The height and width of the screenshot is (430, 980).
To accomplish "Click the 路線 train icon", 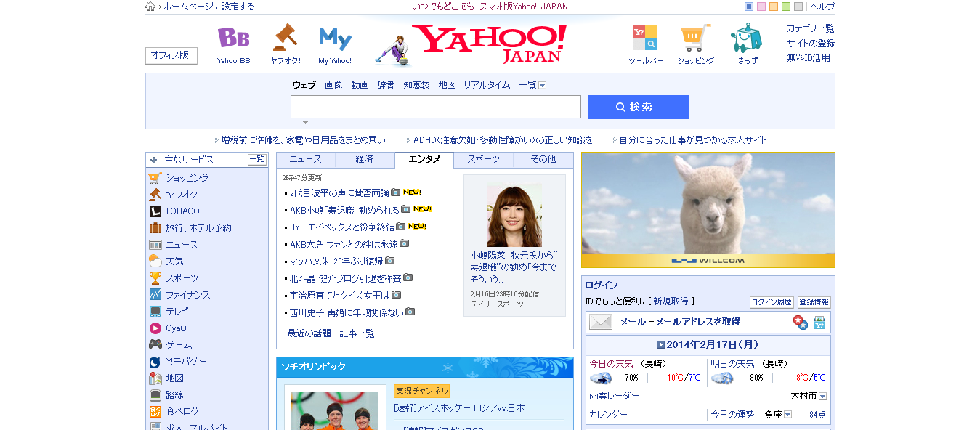I will [x=155, y=395].
